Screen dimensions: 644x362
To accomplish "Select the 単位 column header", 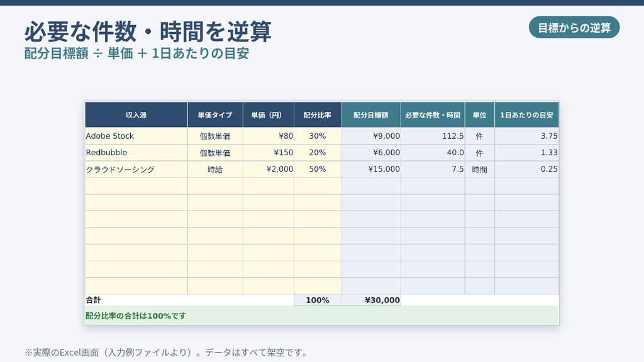I will [x=480, y=115].
